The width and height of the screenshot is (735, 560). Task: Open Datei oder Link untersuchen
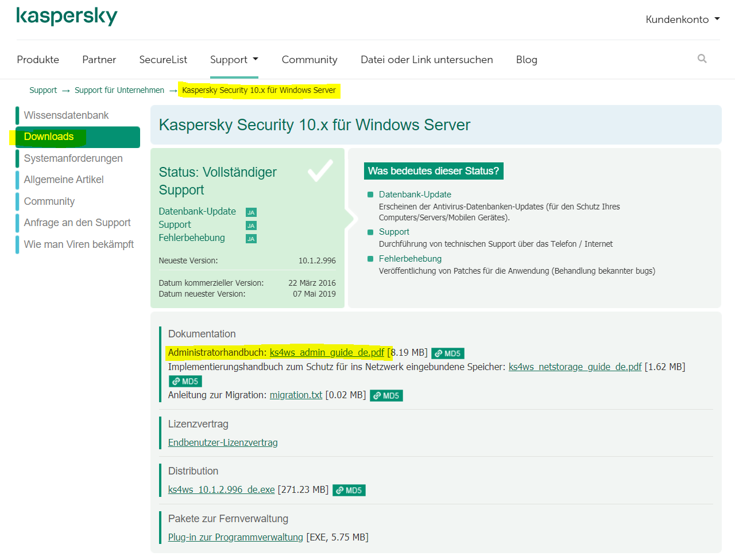pyautogui.click(x=427, y=60)
